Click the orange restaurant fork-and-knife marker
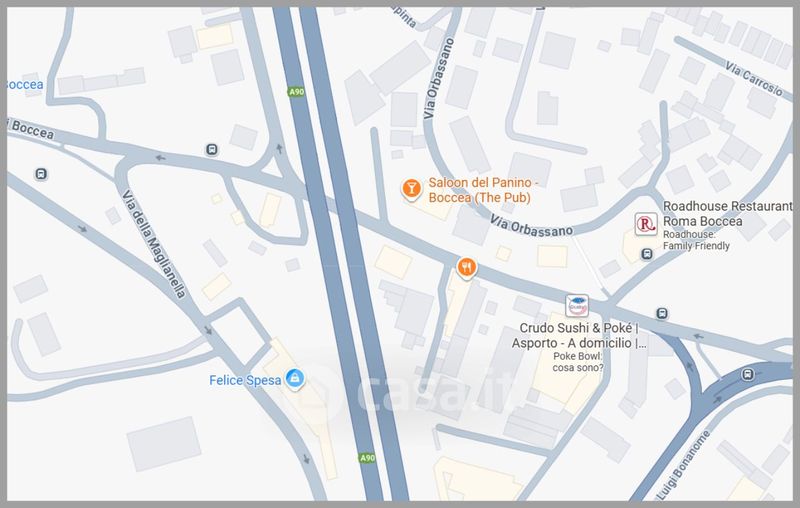Viewport: 800px width, 508px height. click(x=466, y=267)
